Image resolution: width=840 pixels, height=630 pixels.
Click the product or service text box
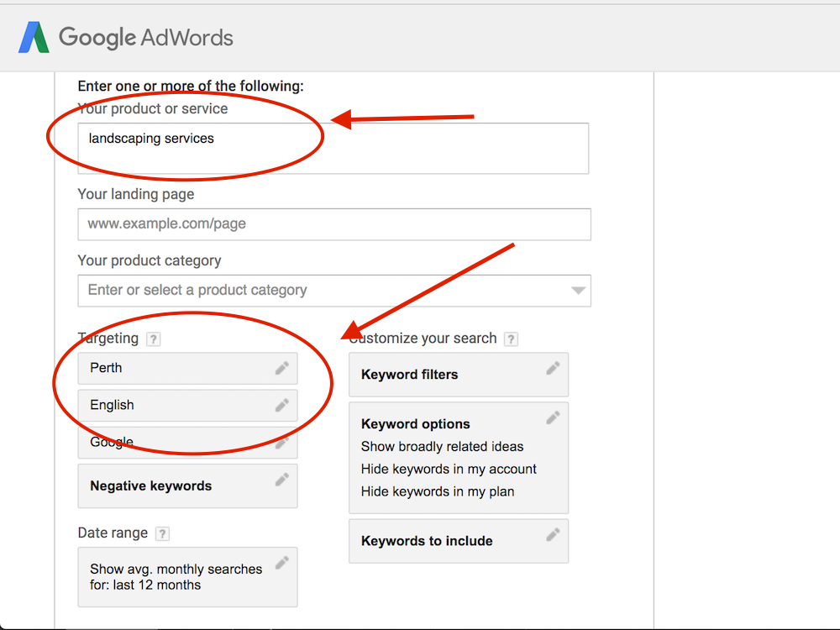(x=333, y=149)
